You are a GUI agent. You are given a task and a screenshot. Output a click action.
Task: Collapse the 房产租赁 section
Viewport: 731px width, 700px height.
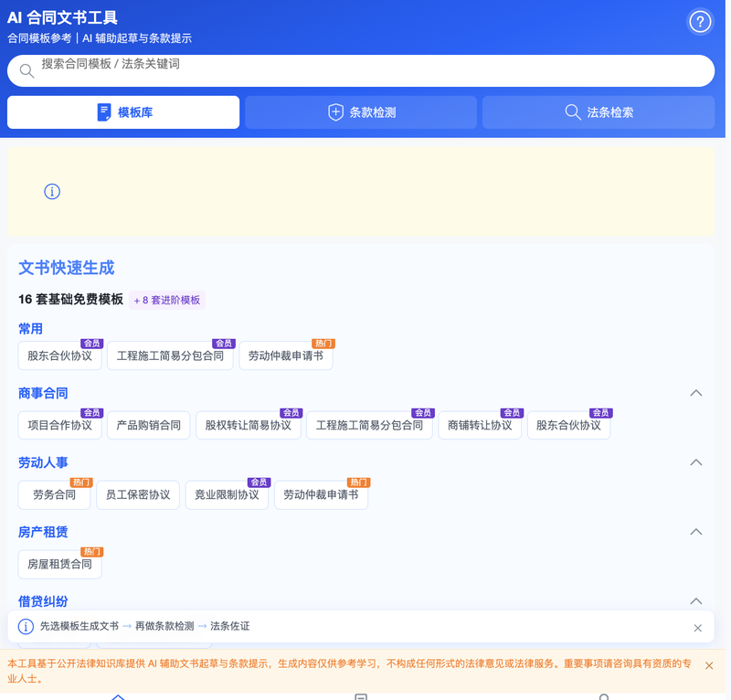pyautogui.click(x=695, y=532)
